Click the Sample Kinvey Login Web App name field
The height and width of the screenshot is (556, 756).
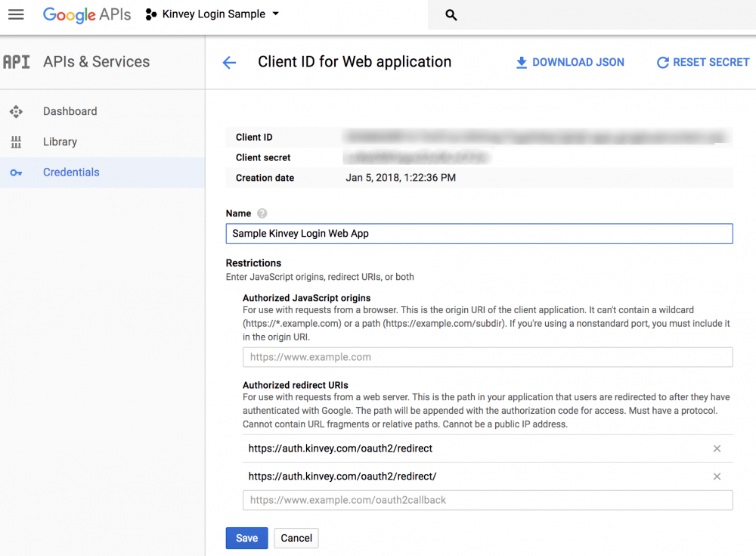(479, 233)
